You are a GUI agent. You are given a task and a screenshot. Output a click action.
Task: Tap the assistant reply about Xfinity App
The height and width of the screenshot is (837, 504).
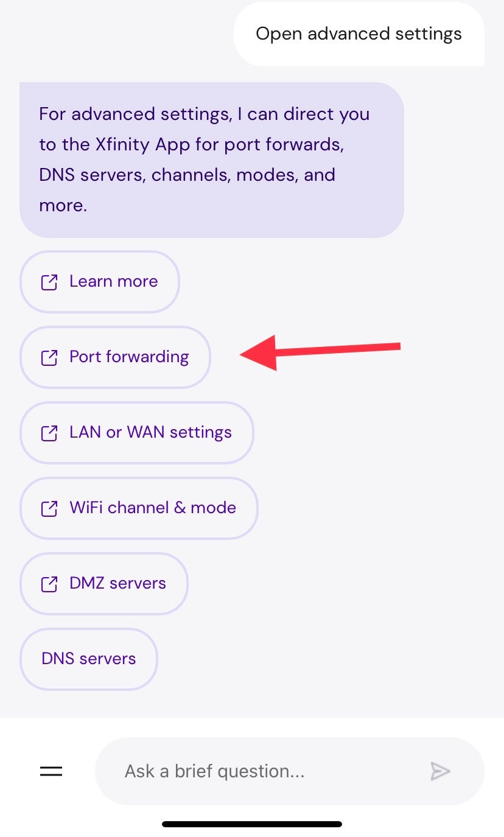click(x=212, y=159)
